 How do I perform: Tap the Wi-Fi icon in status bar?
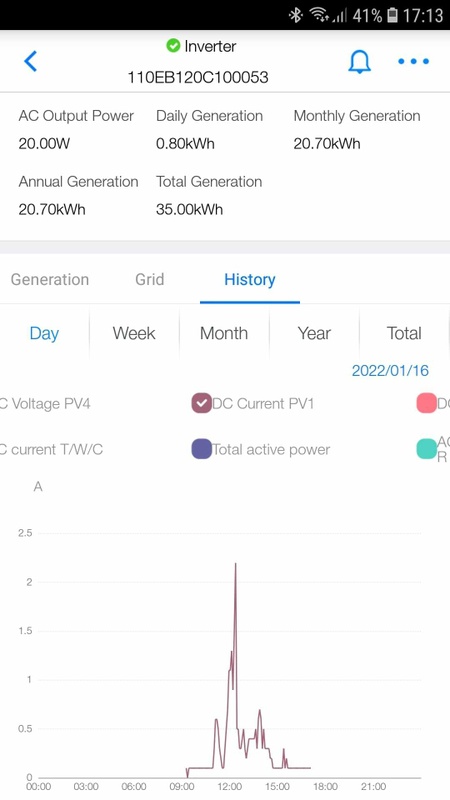[x=319, y=15]
